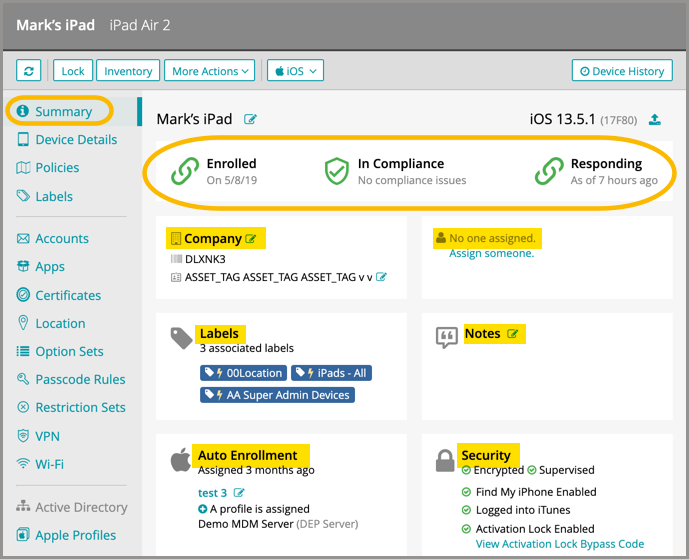The height and width of the screenshot is (559, 689).
Task: Click the AA Super Admin Devices label
Action: 277,395
